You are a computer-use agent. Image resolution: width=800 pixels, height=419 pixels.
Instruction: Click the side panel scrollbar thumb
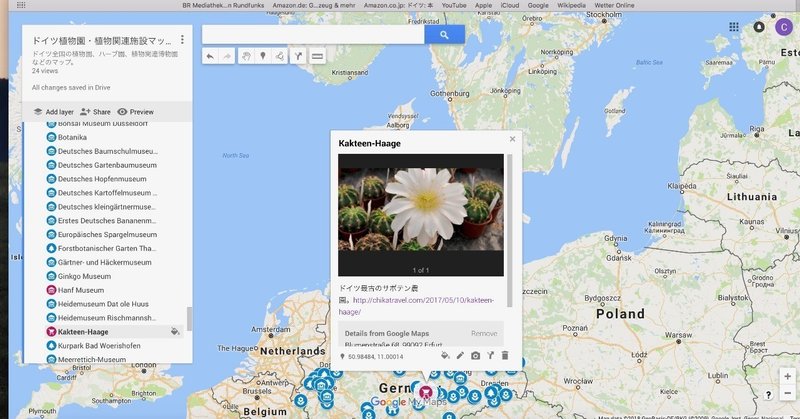coord(189,318)
